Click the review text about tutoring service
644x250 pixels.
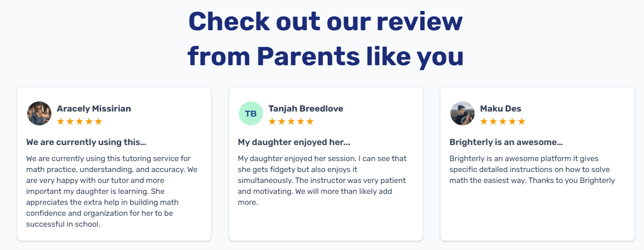coord(112,191)
